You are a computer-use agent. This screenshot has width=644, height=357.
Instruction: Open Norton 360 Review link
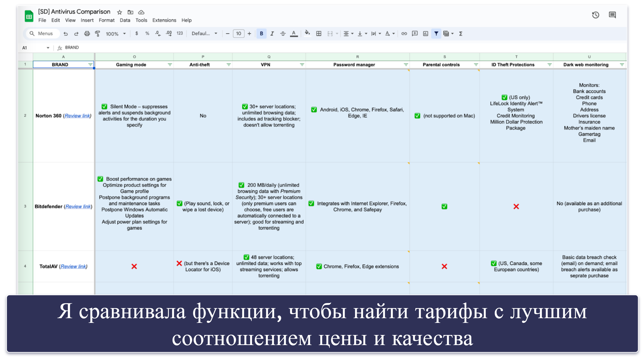(77, 116)
